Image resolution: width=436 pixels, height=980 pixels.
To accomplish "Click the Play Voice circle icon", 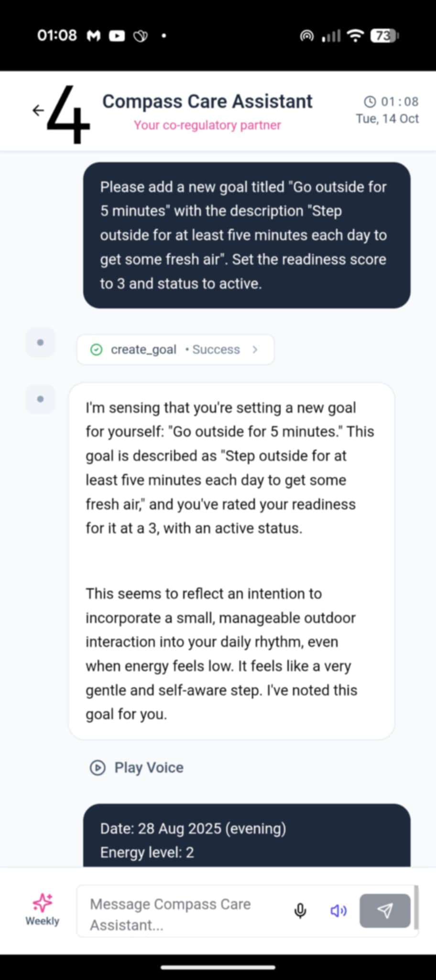I will point(98,768).
